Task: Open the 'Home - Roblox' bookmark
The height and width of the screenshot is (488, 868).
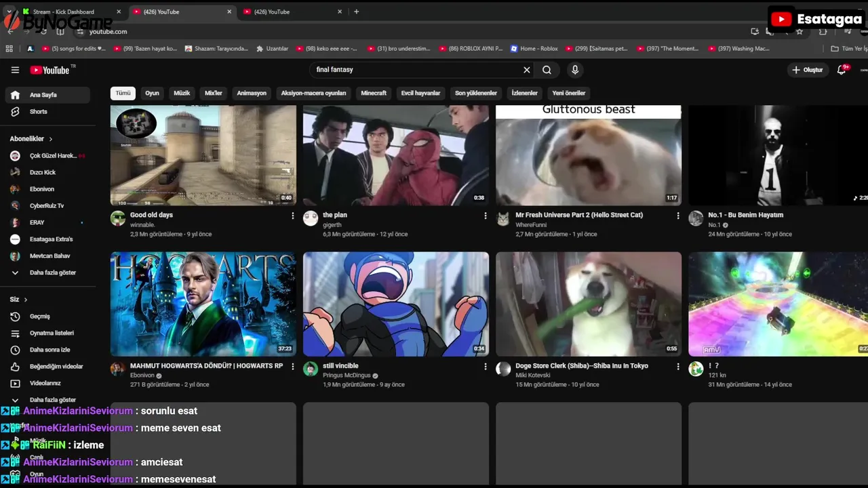Action: click(x=534, y=49)
